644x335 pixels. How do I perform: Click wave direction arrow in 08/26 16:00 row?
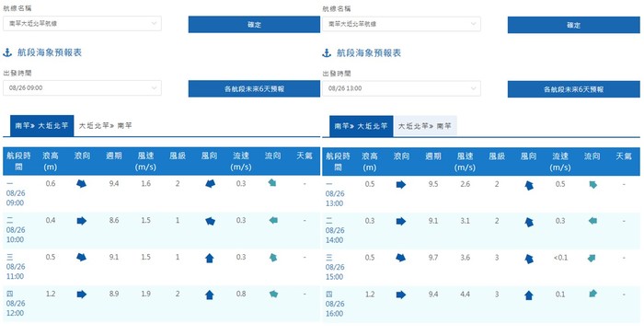pyautogui.click(x=401, y=295)
